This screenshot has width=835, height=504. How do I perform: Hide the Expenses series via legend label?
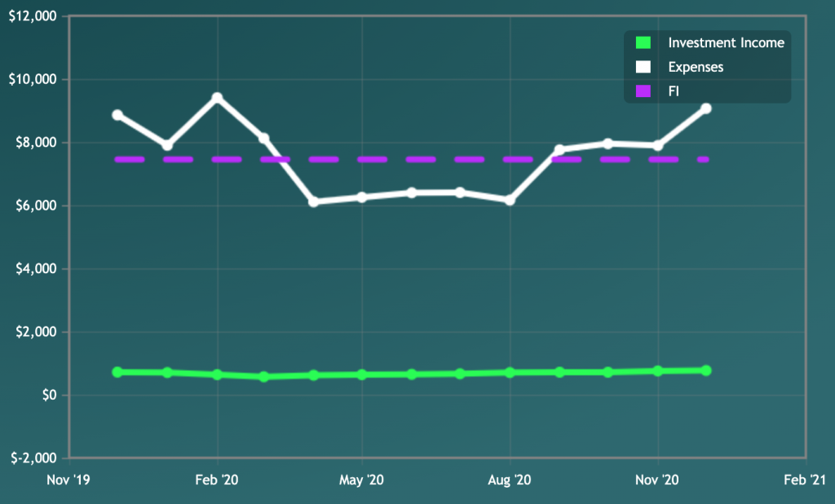click(696, 67)
